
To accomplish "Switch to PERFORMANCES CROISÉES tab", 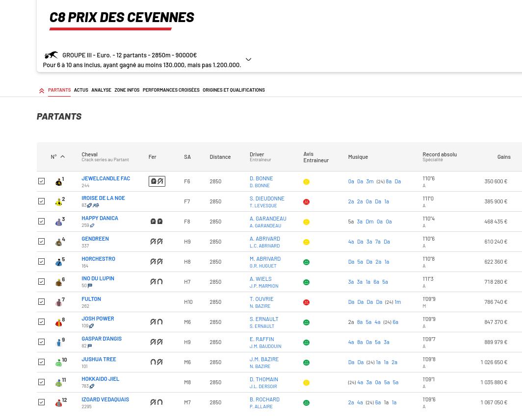I will point(171,90).
